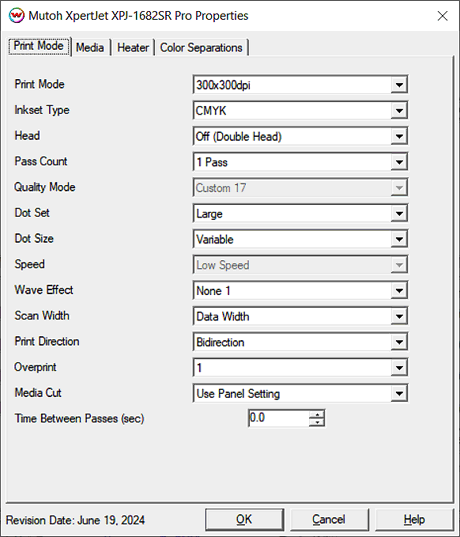Expand the Overprint dropdown
Viewport: 460px width, 537px height.
pos(300,368)
